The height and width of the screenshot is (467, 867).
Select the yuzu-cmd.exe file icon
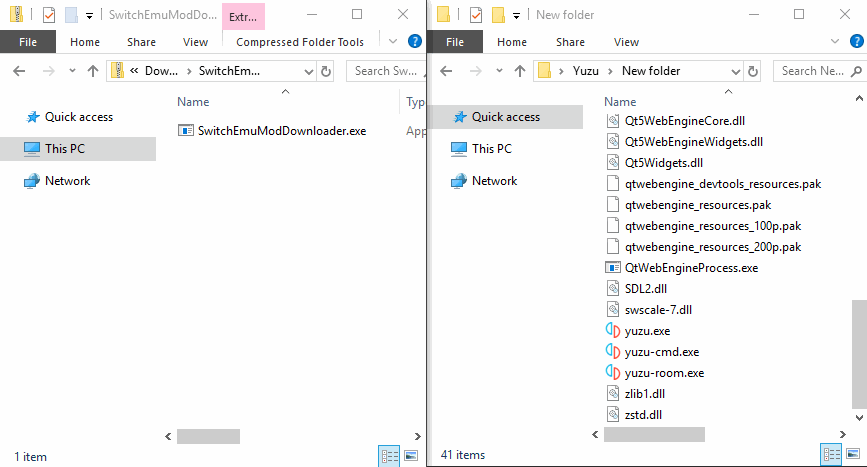[613, 351]
